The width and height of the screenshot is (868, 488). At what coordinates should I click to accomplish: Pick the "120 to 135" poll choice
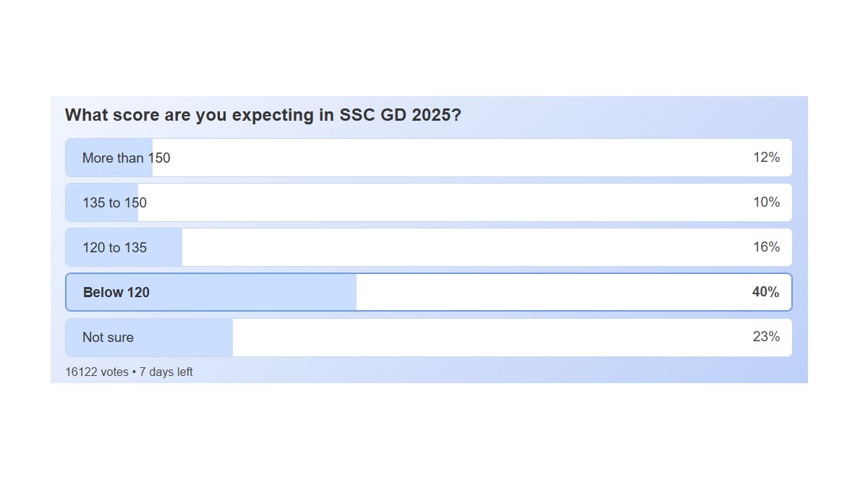click(x=114, y=247)
